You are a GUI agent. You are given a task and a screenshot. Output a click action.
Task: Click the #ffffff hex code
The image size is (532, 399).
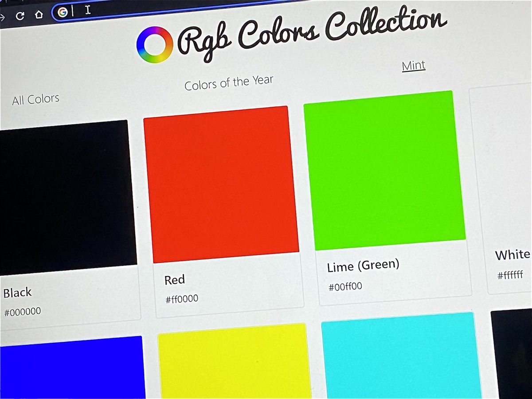click(510, 275)
